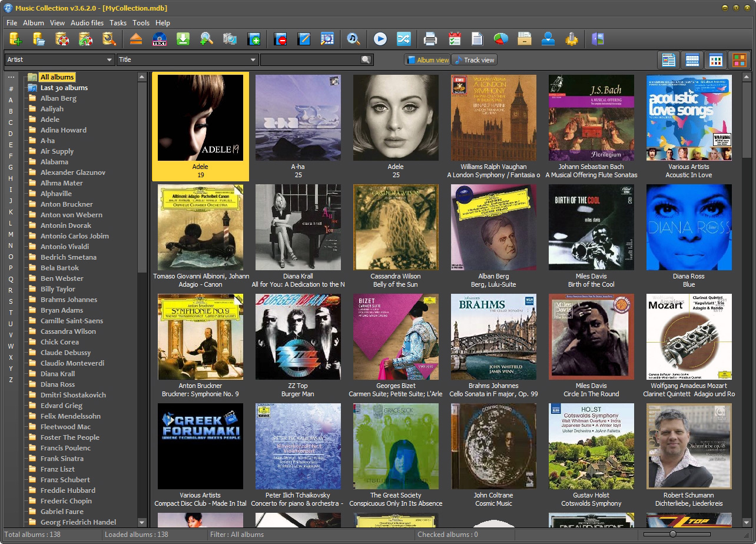Select the Alban Berg artist folder
756x544 pixels.
pyautogui.click(x=58, y=98)
